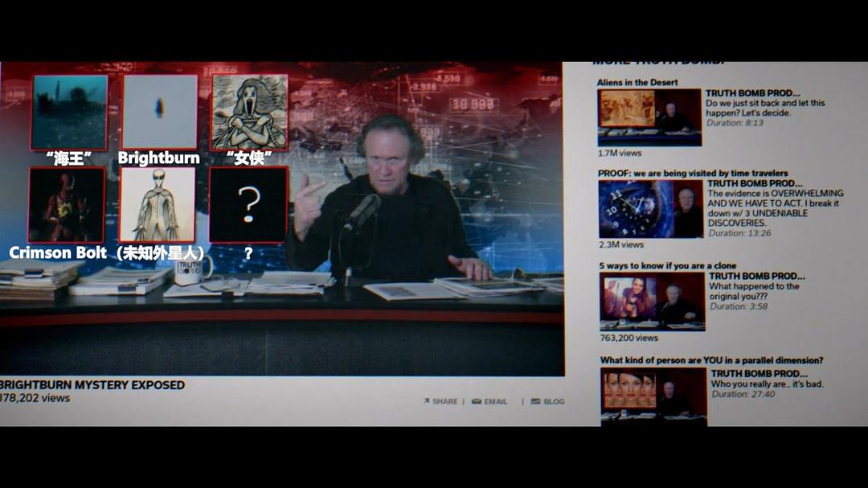The height and width of the screenshot is (488, 868).
Task: Click the 'BRIGHTBURN MYSTERY EXPOSED' video title
Action: [x=92, y=385]
